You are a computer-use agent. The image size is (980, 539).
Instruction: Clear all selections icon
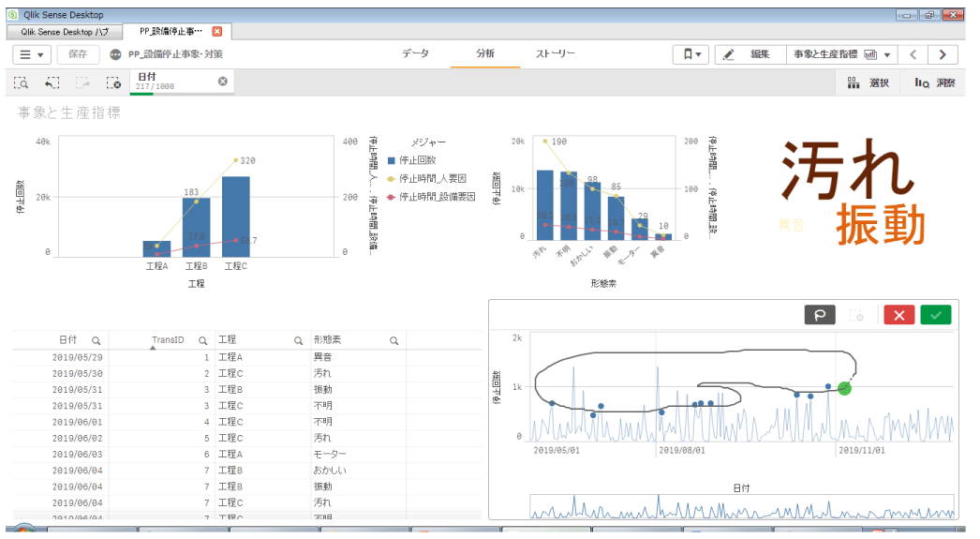[x=113, y=83]
